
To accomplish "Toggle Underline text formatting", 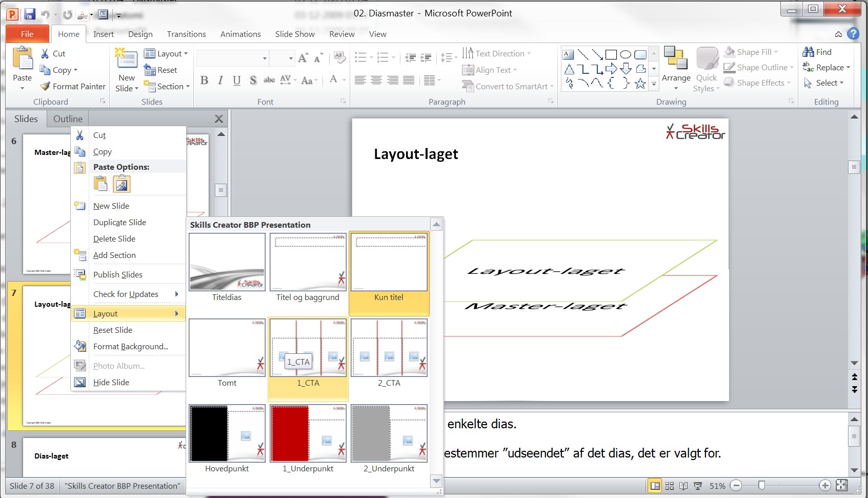I will coord(236,80).
